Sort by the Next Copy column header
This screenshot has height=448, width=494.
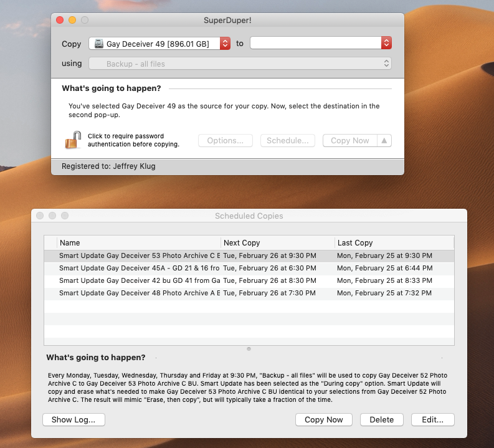(278, 243)
